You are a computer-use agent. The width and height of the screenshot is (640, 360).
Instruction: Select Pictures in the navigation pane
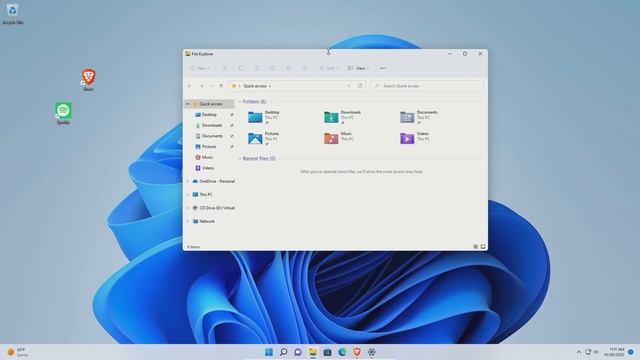[x=209, y=147]
